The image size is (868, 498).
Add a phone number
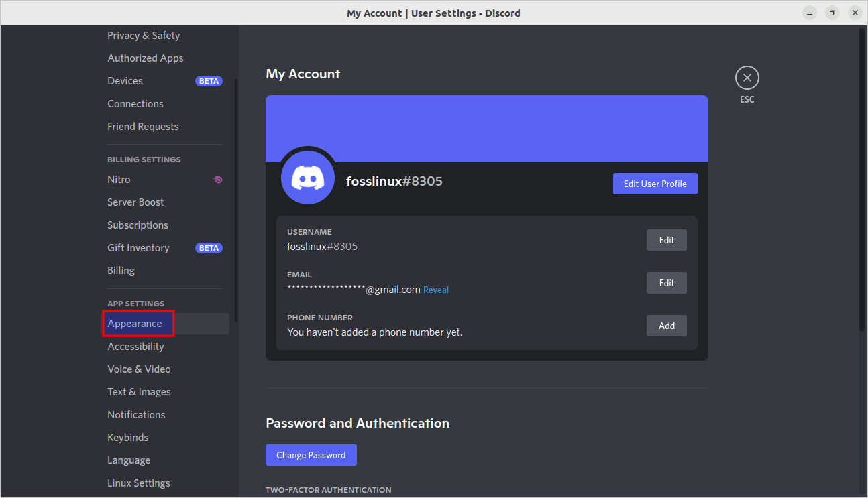pyautogui.click(x=666, y=326)
